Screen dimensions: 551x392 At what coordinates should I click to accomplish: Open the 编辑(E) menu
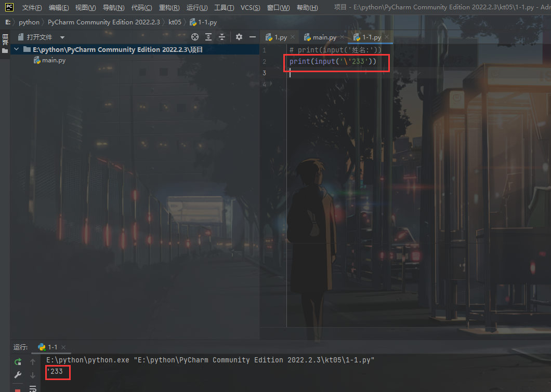pyautogui.click(x=59, y=7)
